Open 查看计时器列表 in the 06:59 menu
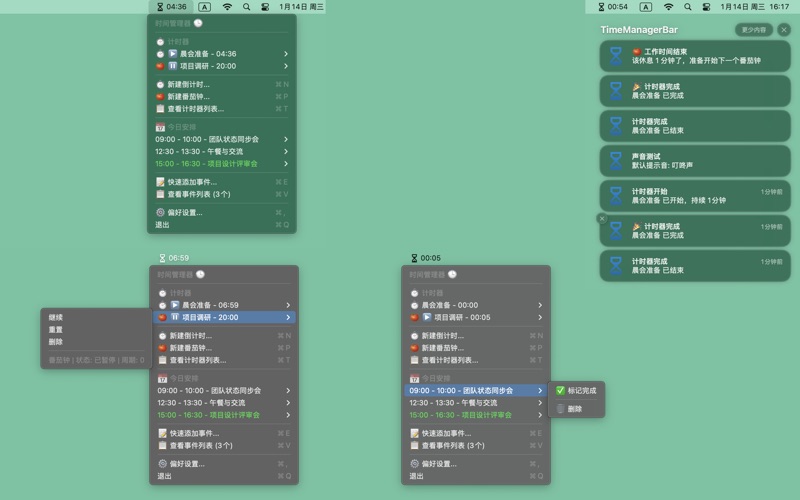This screenshot has height=500, width=800. click(224, 360)
